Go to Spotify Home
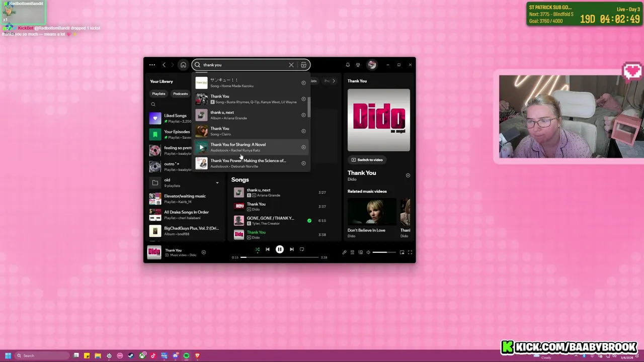 tap(183, 65)
